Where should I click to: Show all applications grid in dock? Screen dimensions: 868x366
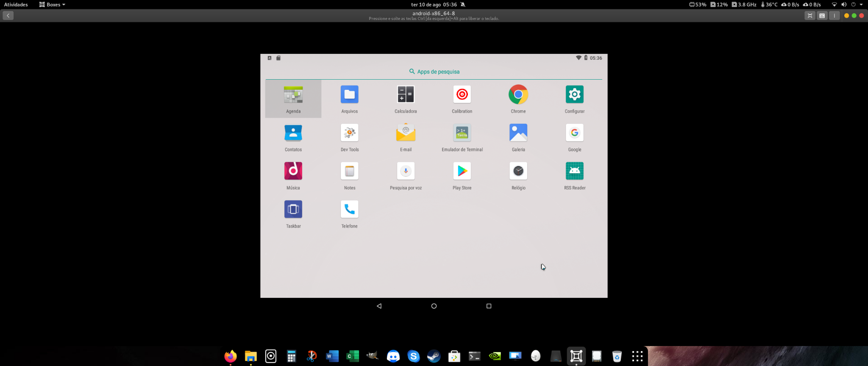(637, 356)
